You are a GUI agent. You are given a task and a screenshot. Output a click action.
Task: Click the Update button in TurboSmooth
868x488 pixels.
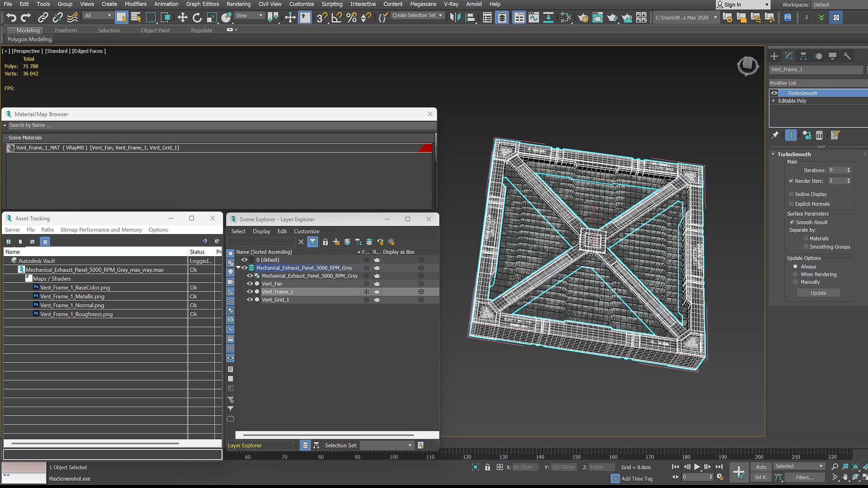(x=818, y=293)
